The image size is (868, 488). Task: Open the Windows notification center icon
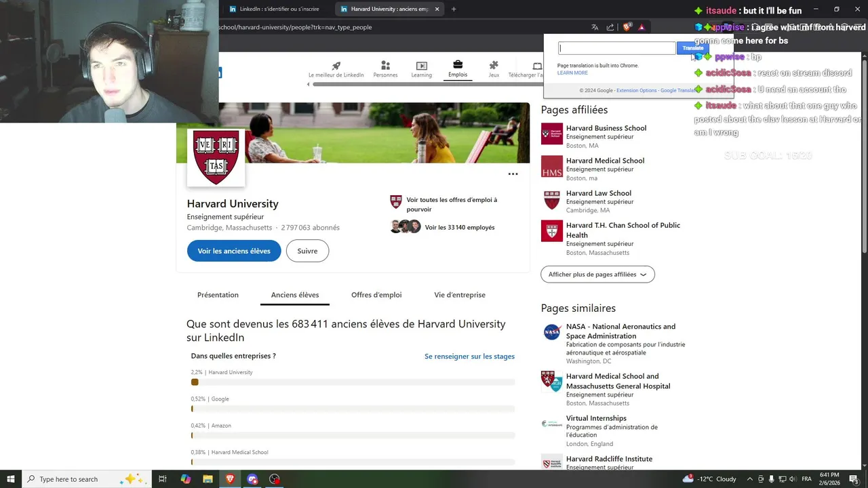856,479
